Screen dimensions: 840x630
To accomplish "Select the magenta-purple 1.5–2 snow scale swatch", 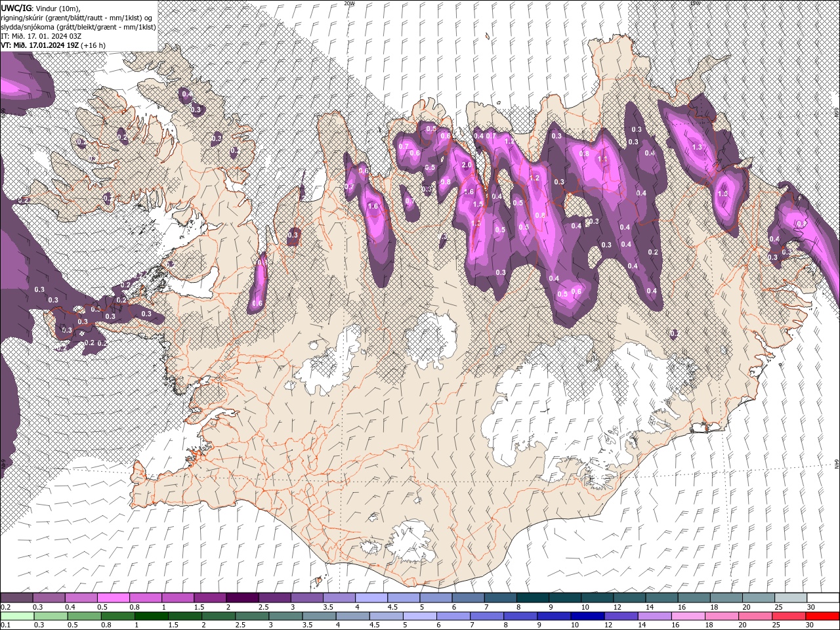I will [209, 598].
